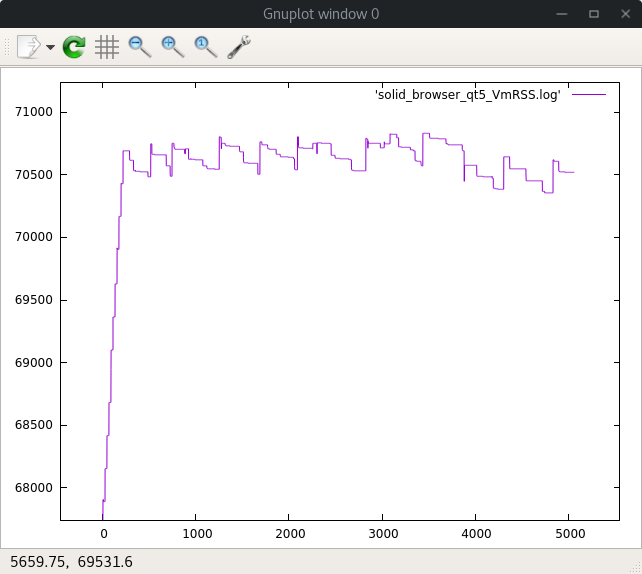Click the copy/export to clipboard icon
Screen dimensions: 642x574
click(x=29, y=47)
